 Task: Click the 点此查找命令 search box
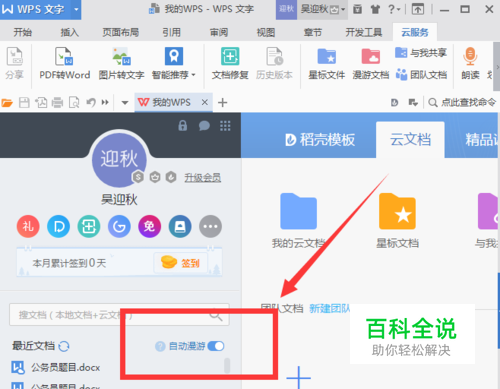[x=462, y=102]
